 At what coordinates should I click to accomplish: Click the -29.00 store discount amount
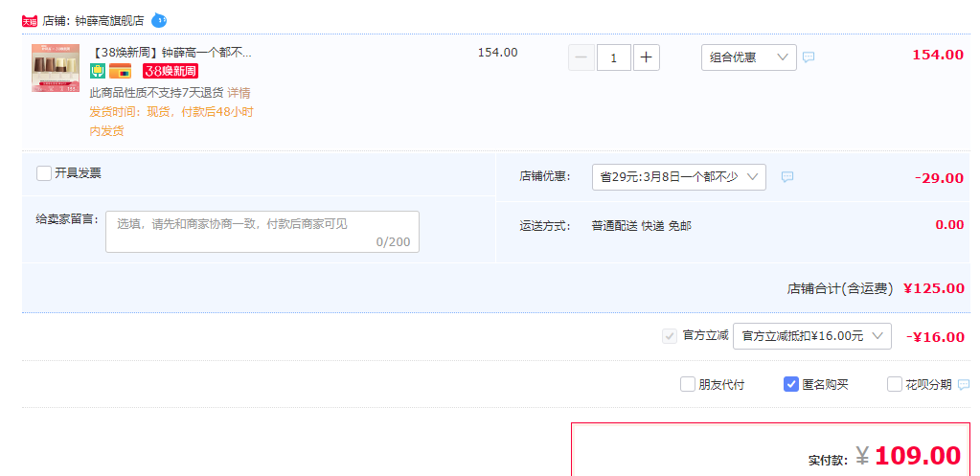pyautogui.click(x=939, y=178)
